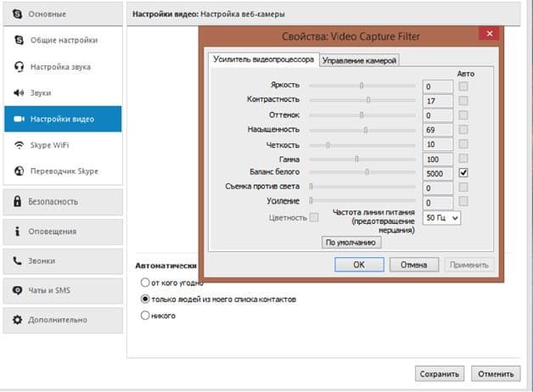
Task: Click the info icon next to Оповещения
Action: (17, 232)
